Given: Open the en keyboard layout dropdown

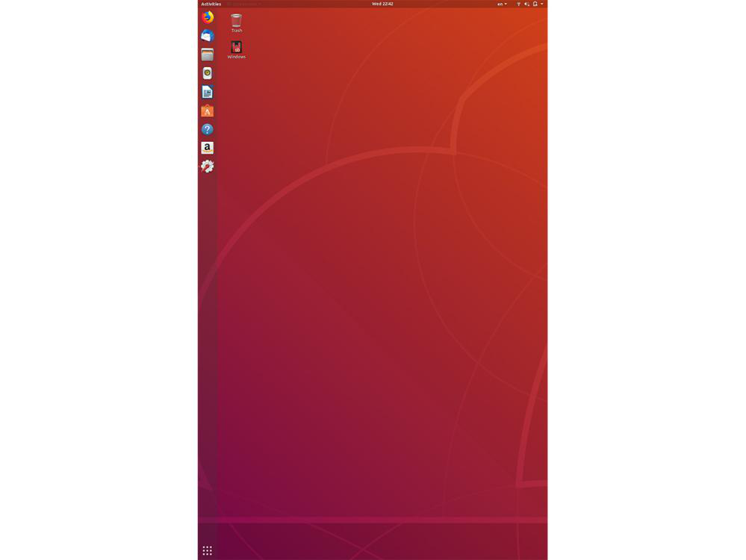Looking at the screenshot, I should (x=502, y=4).
